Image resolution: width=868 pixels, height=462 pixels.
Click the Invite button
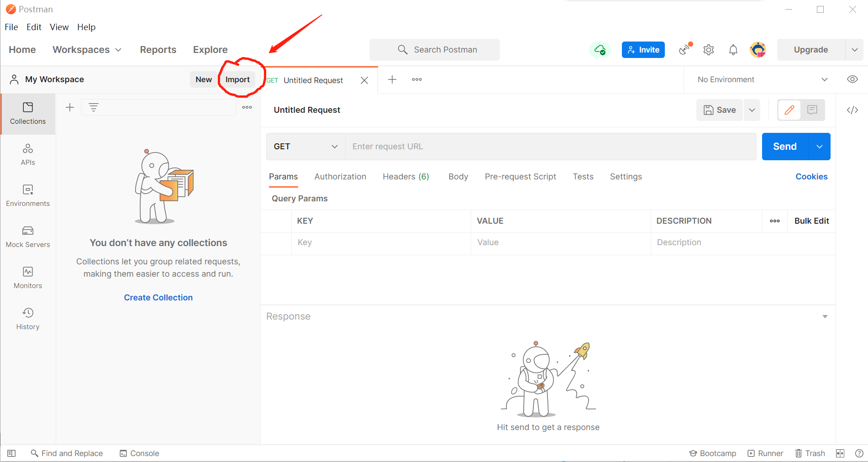coord(643,50)
